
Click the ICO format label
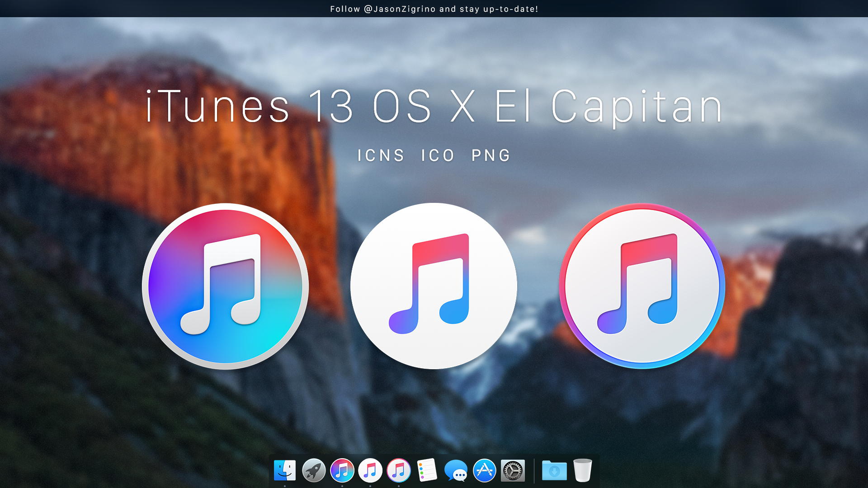coord(438,155)
